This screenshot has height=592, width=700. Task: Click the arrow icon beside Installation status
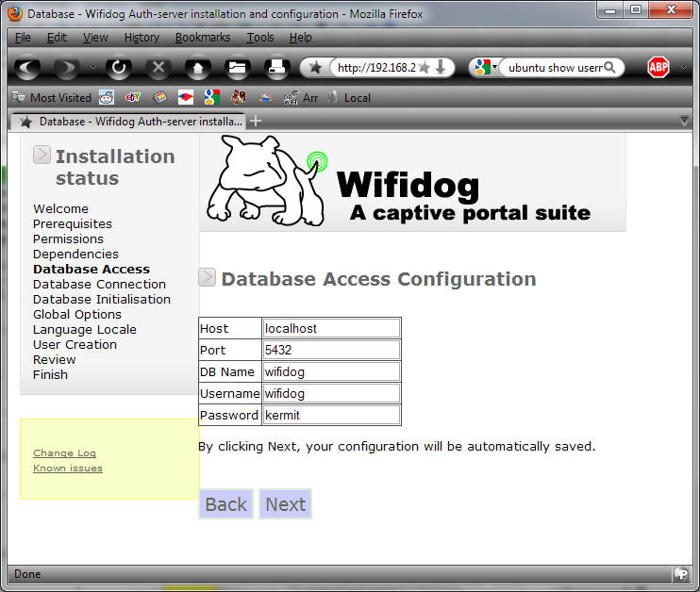[42, 155]
